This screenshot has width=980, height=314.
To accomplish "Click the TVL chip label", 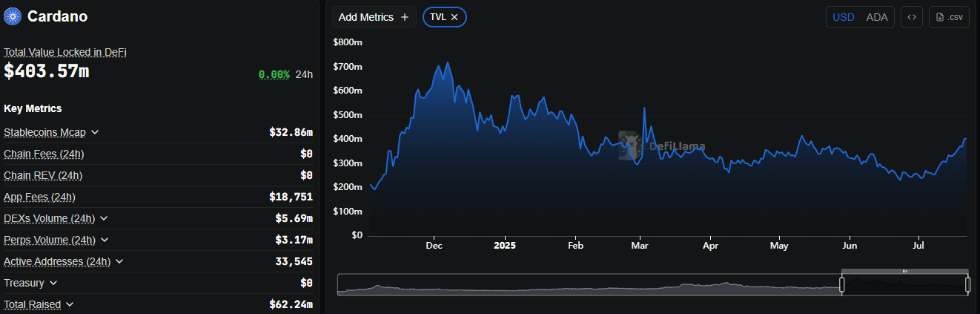I will point(438,17).
